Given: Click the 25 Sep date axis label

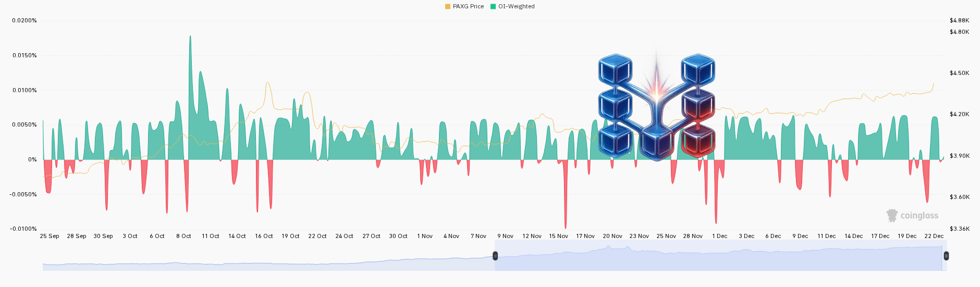Looking at the screenshot, I should [x=50, y=236].
